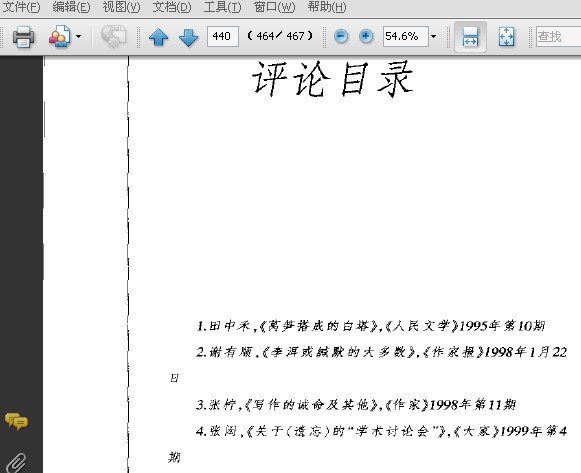Open the 帮助(H) menu
Viewport: 581px width, 473px height.
(x=326, y=7)
